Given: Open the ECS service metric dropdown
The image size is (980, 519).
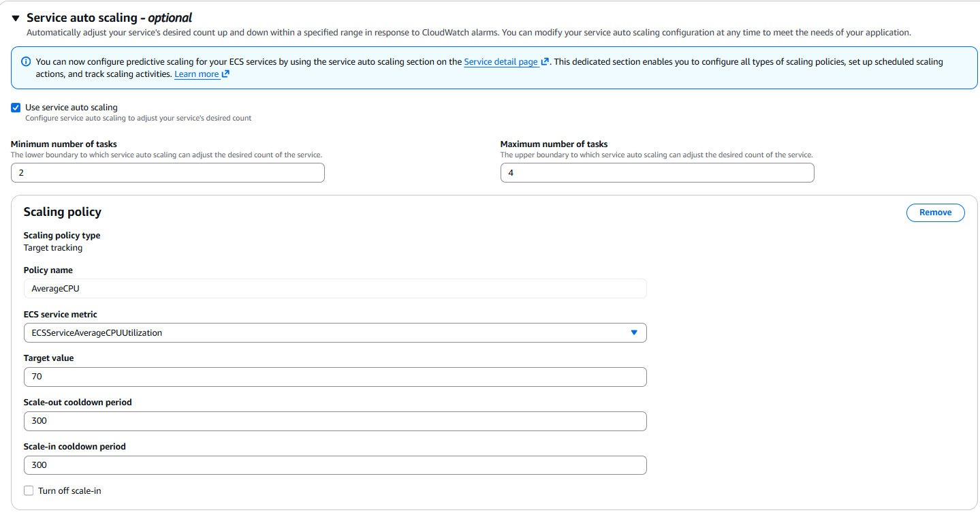Looking at the screenshot, I should tap(327, 333).
